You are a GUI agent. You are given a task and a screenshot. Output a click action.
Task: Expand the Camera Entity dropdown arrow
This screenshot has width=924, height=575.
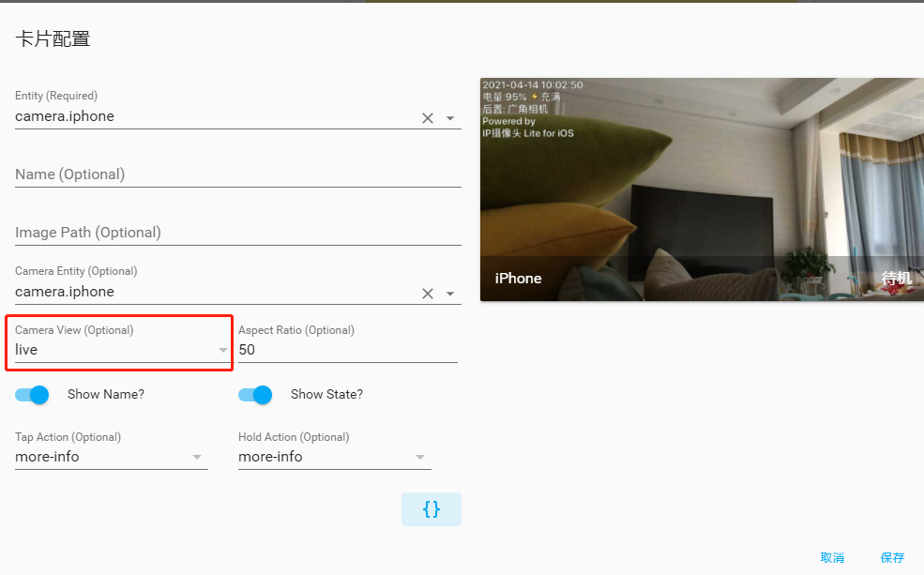point(450,294)
